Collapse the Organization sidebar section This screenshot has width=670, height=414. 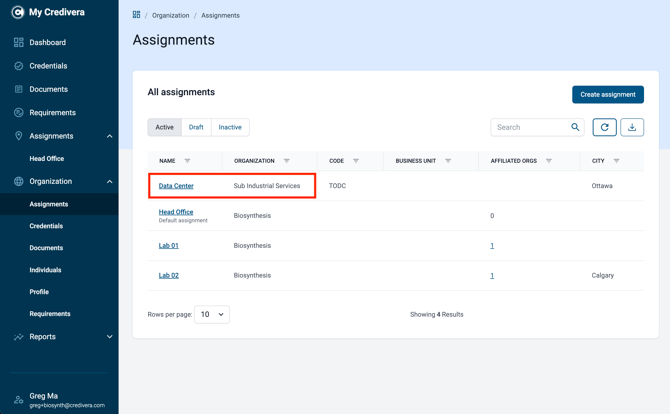click(109, 181)
